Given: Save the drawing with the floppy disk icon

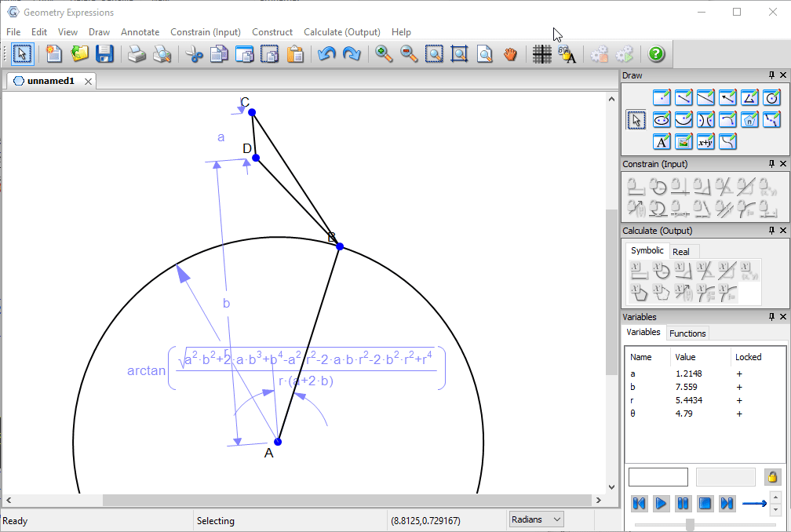Looking at the screenshot, I should [x=104, y=54].
